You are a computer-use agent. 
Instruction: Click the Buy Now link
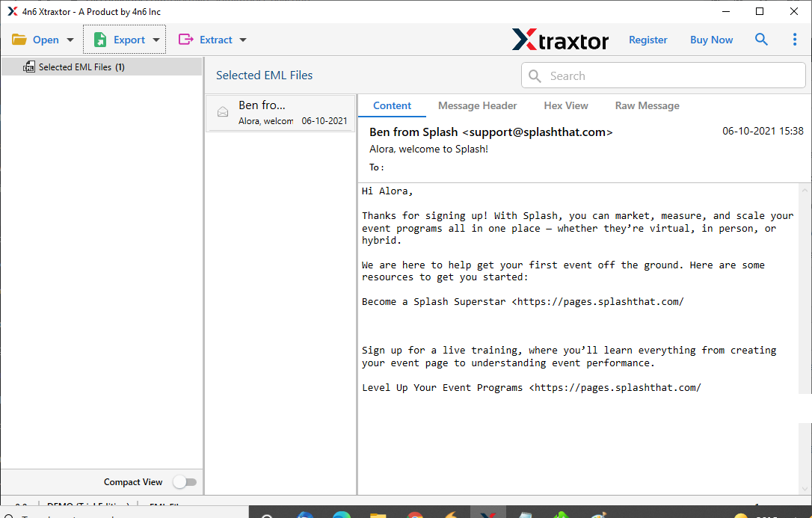[x=711, y=40]
